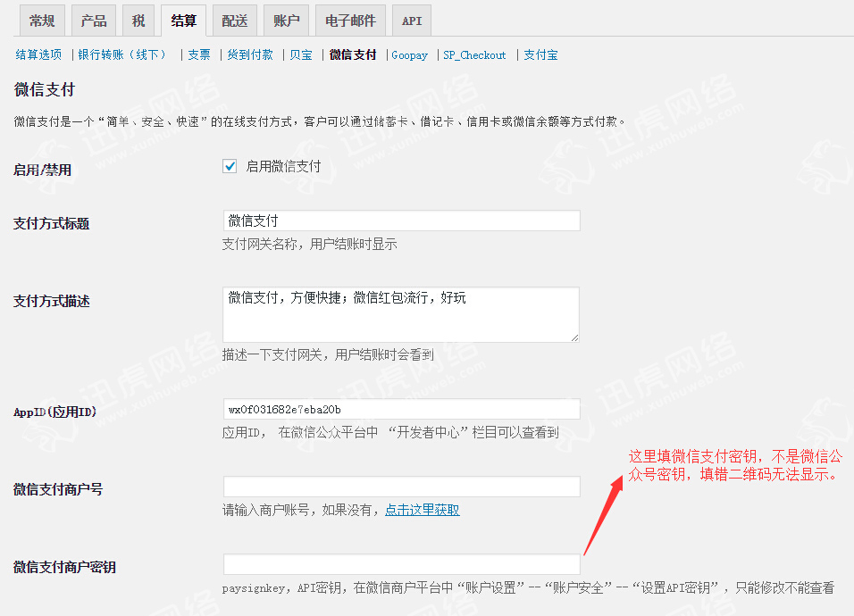Click the AppID(应用ID) label

(54, 412)
